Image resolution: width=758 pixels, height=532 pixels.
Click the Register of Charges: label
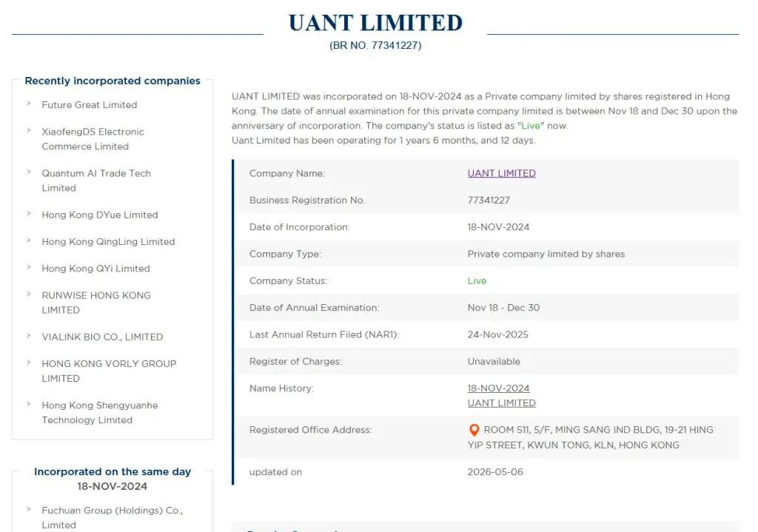(x=296, y=361)
